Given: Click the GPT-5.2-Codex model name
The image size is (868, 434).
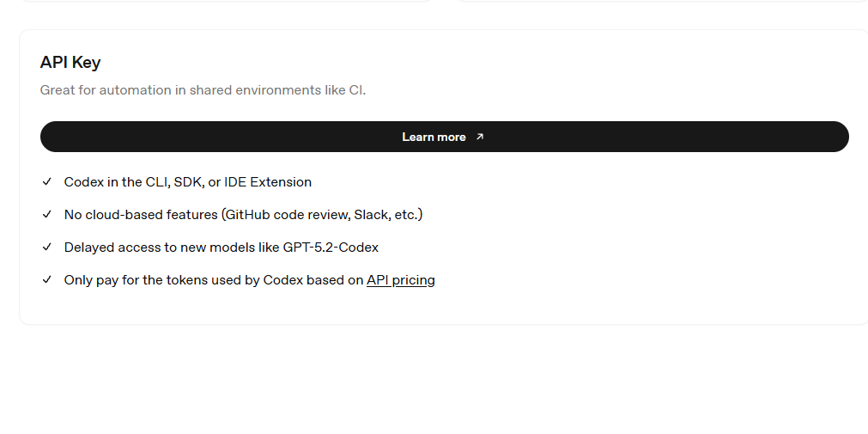Looking at the screenshot, I should pos(331,248).
